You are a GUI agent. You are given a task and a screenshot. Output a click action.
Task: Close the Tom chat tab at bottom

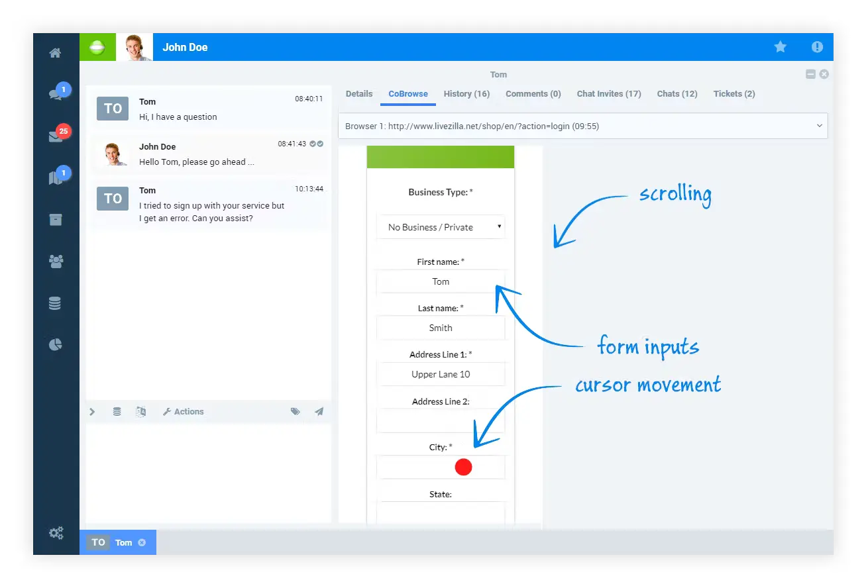[x=142, y=542]
